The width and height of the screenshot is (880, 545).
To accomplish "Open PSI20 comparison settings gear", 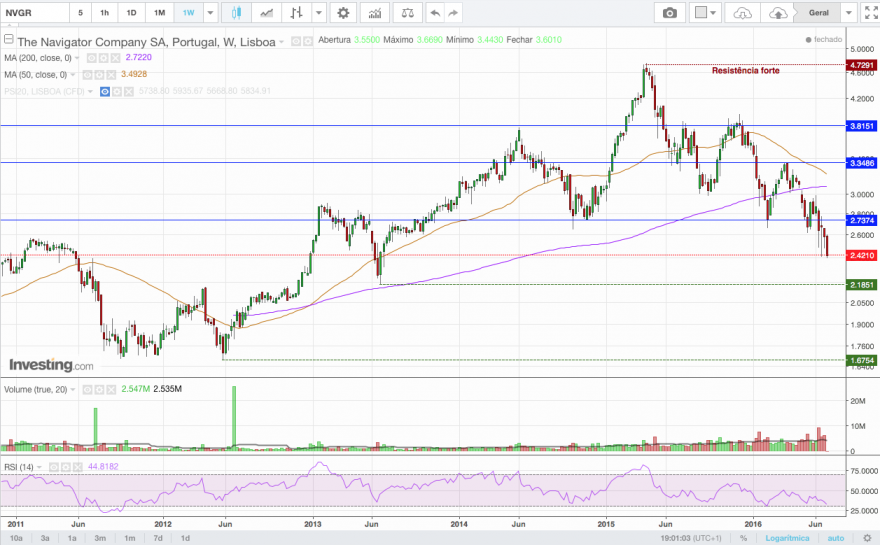I will point(117,91).
